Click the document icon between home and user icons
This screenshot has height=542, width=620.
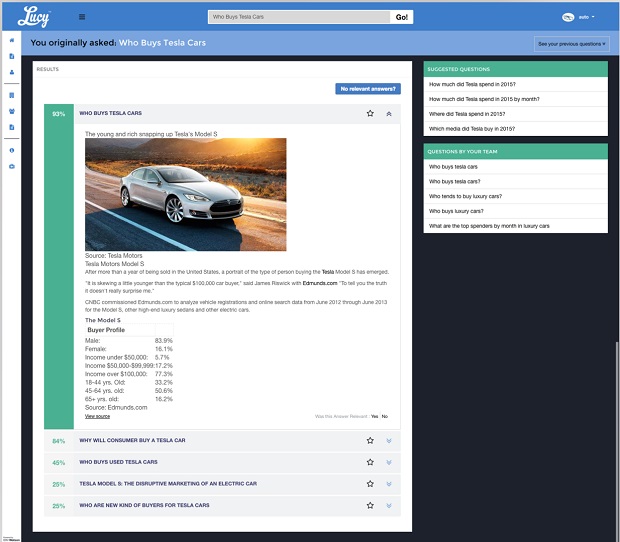12,56
